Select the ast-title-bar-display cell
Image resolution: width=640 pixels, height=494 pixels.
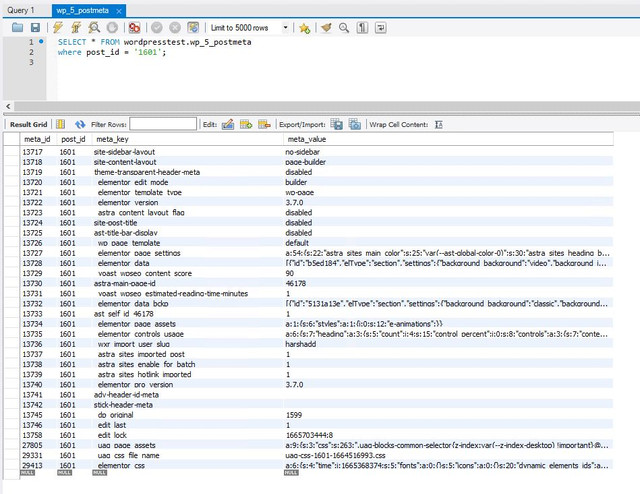[x=187, y=233]
